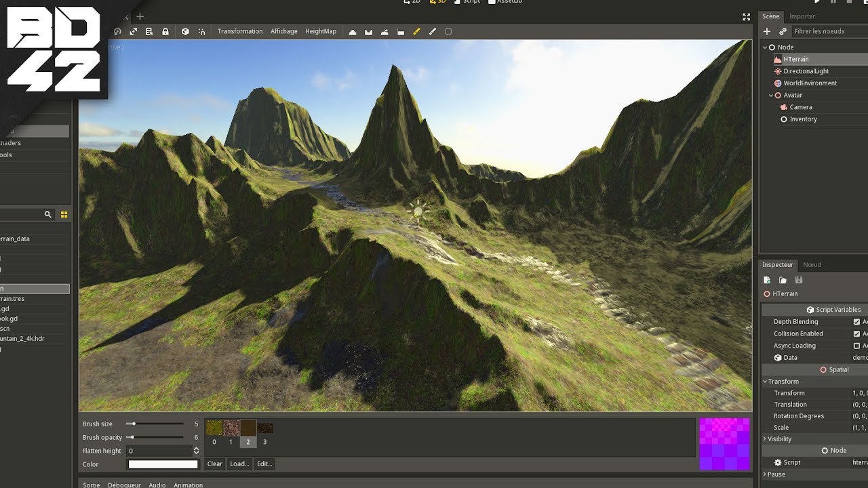Switch to the Nœud tab

coord(812,265)
